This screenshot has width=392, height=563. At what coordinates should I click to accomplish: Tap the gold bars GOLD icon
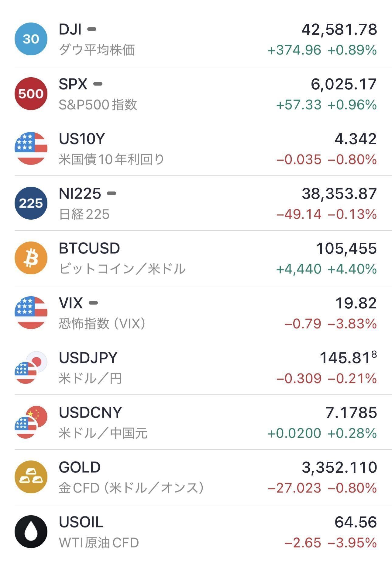31,477
